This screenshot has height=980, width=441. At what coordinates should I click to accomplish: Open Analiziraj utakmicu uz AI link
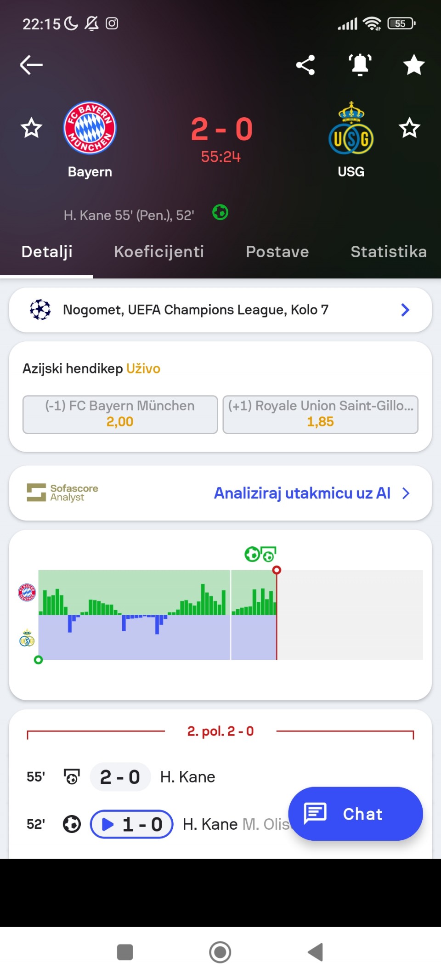(302, 493)
